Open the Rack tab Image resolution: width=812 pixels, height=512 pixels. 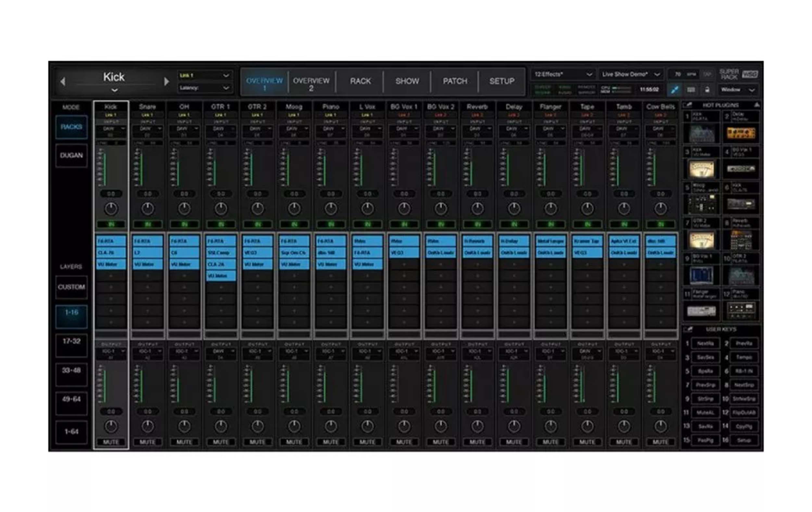(360, 81)
